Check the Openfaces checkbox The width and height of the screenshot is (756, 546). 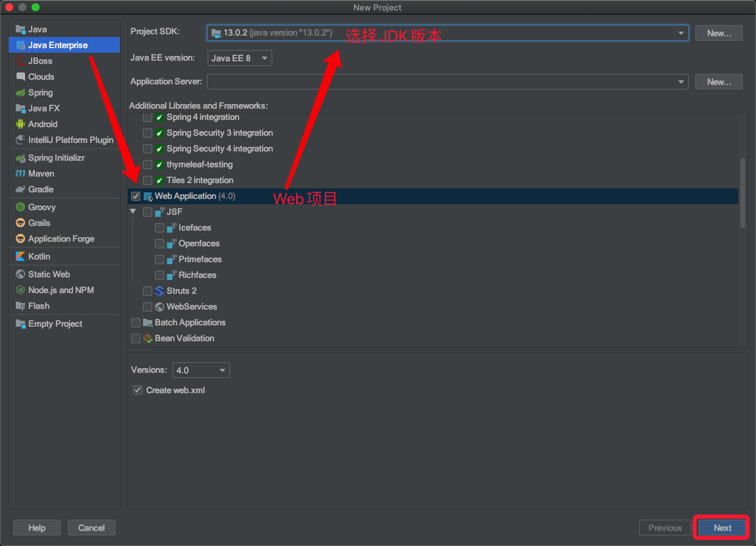[x=160, y=244]
